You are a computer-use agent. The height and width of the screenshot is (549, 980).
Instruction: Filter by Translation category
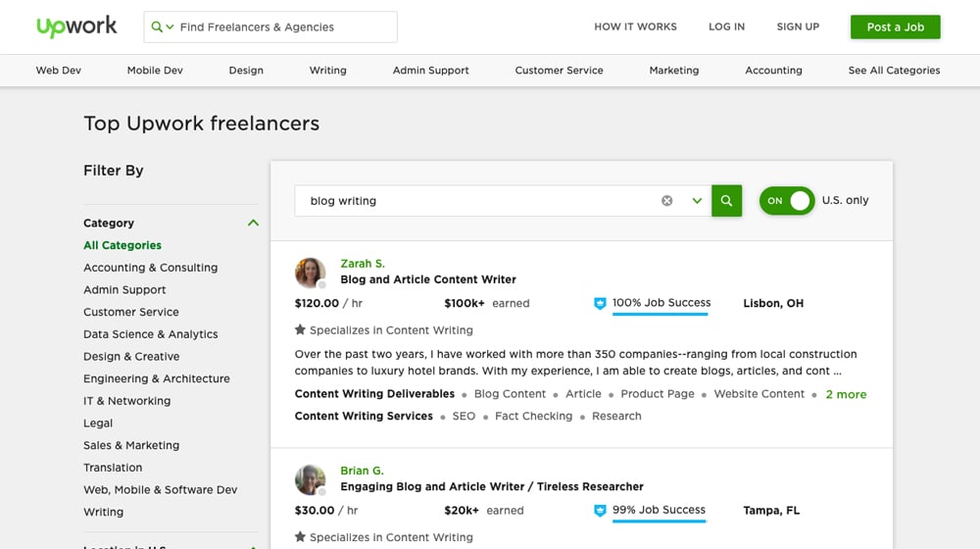[x=113, y=467]
